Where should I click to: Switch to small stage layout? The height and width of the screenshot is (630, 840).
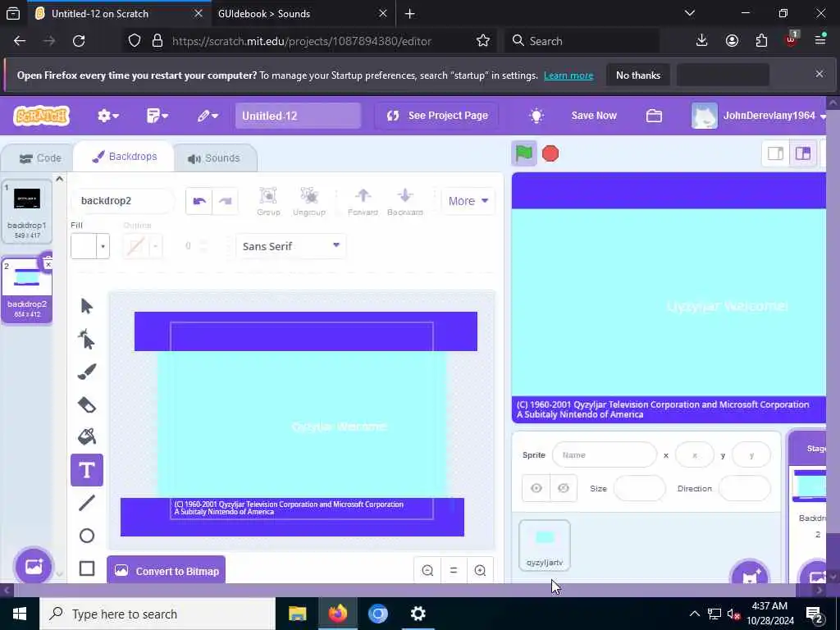(776, 153)
